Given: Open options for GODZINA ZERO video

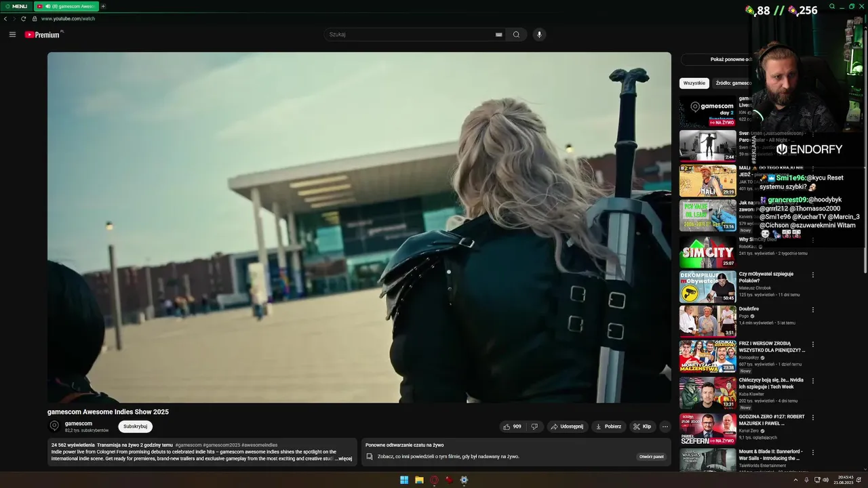Looking at the screenshot, I should [x=813, y=418].
